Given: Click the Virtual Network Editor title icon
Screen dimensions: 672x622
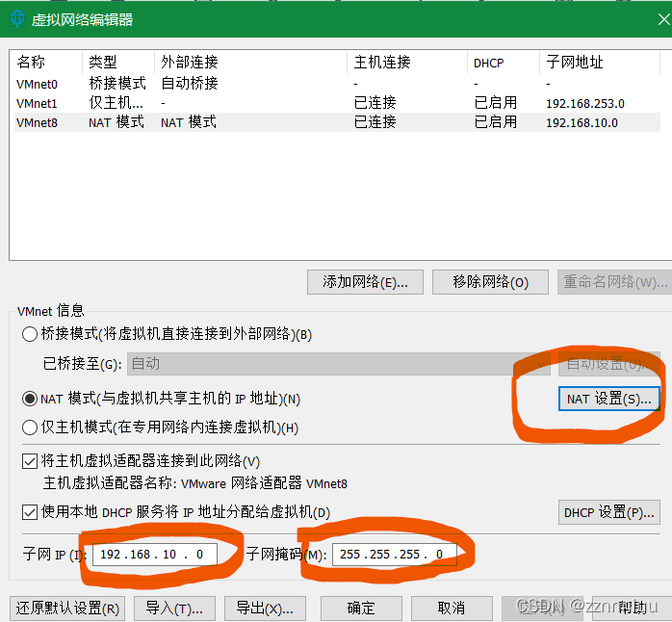Looking at the screenshot, I should 17,19.
